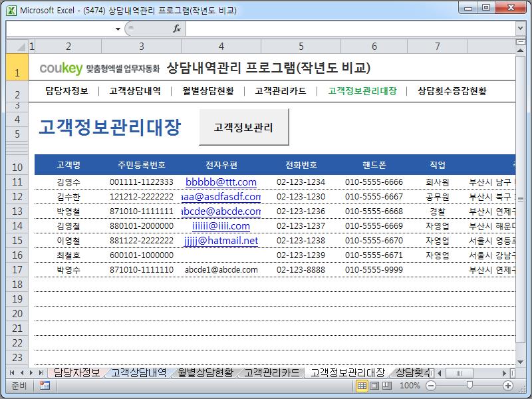Click the first sheet navigation arrow
The width and height of the screenshot is (532, 399).
coord(12,373)
